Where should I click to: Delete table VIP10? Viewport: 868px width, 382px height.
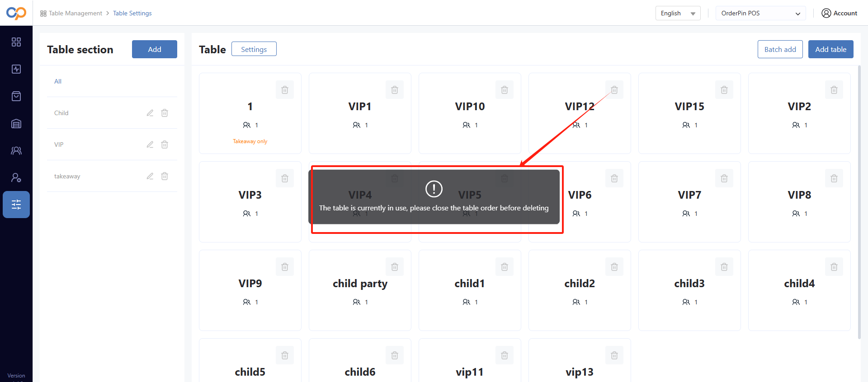tap(505, 90)
